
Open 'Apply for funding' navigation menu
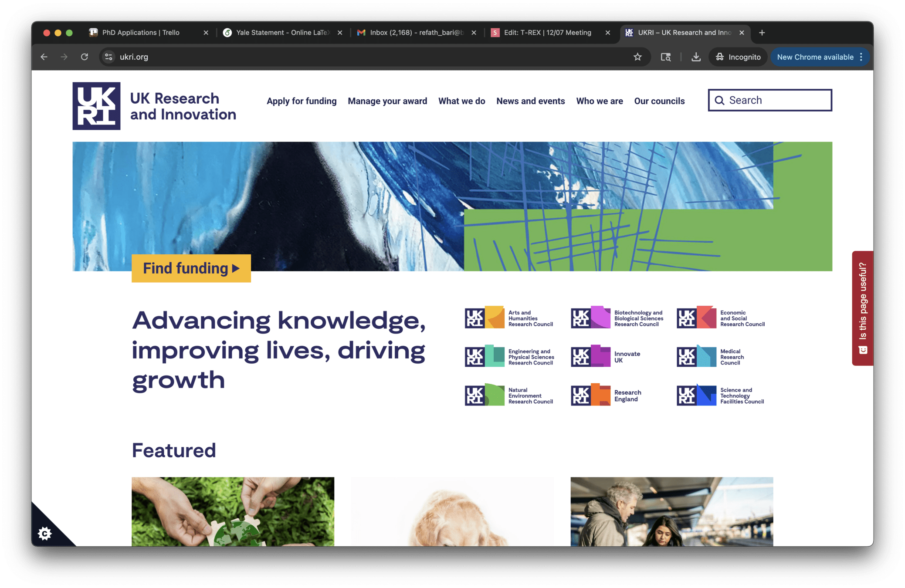302,101
